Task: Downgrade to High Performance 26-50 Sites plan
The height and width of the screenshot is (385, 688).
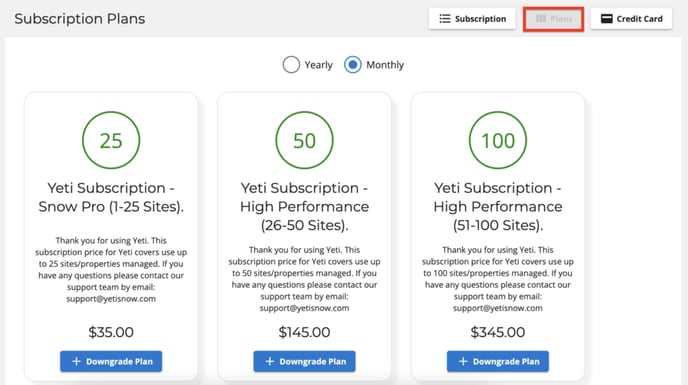Action: 305,361
